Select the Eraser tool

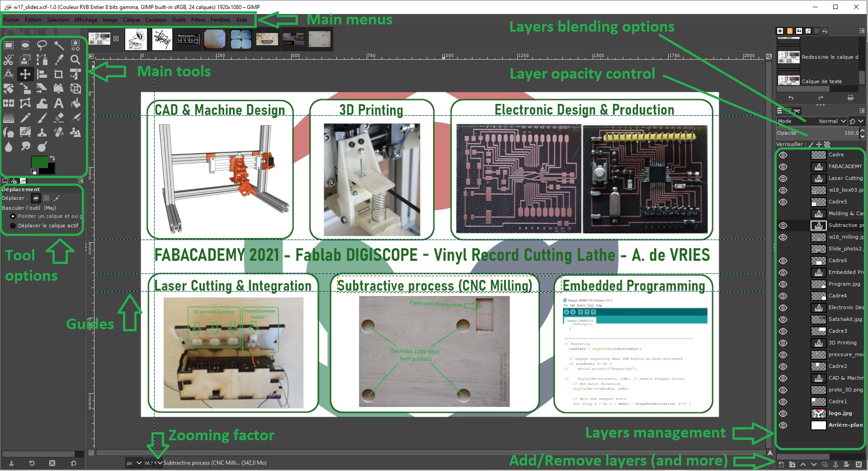59,118
